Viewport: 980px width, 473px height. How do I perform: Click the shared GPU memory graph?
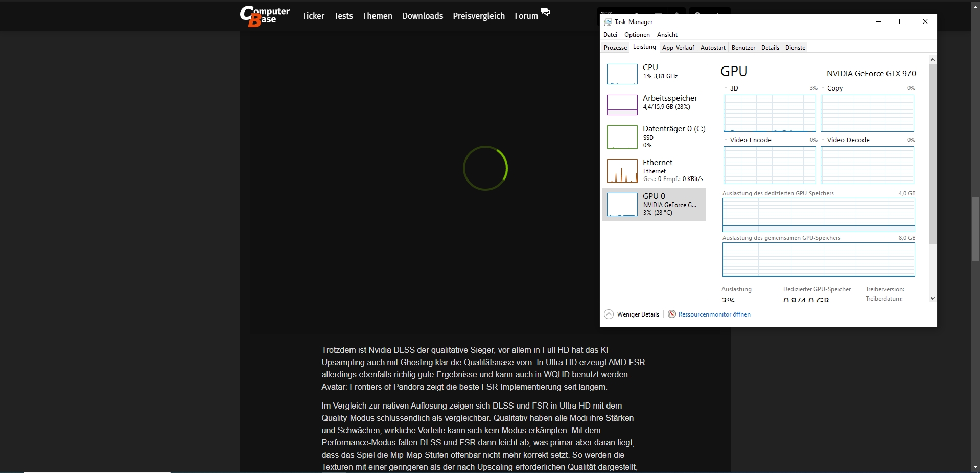(x=819, y=259)
